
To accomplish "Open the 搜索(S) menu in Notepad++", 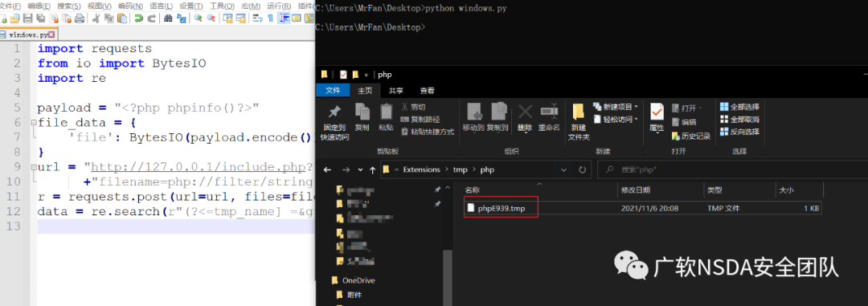I will pyautogui.click(x=69, y=6).
